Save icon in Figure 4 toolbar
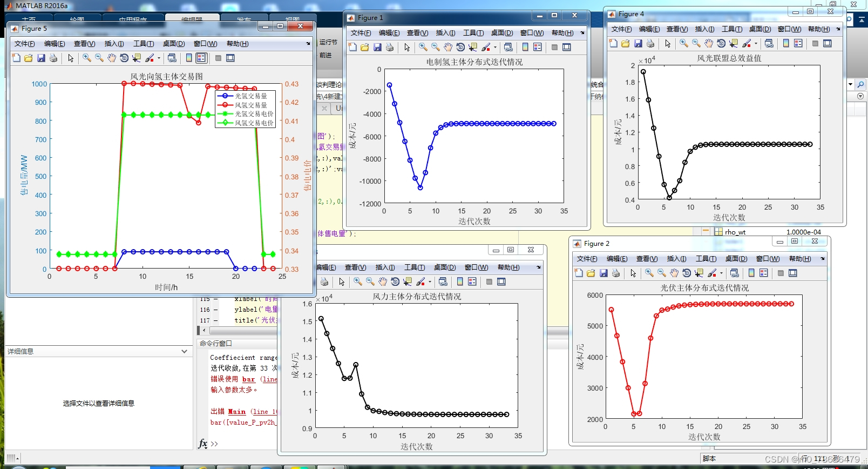The image size is (868, 469). [638, 43]
